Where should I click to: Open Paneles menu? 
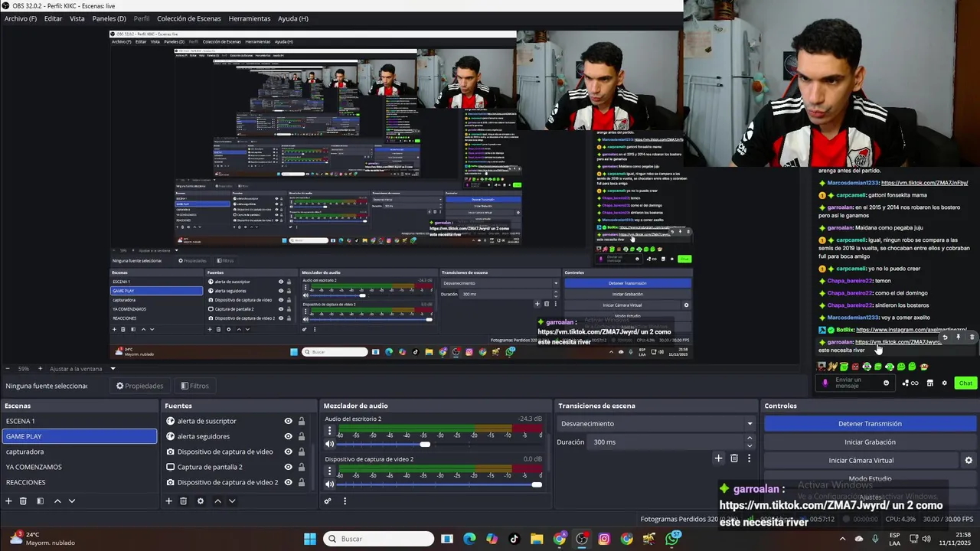109,18
